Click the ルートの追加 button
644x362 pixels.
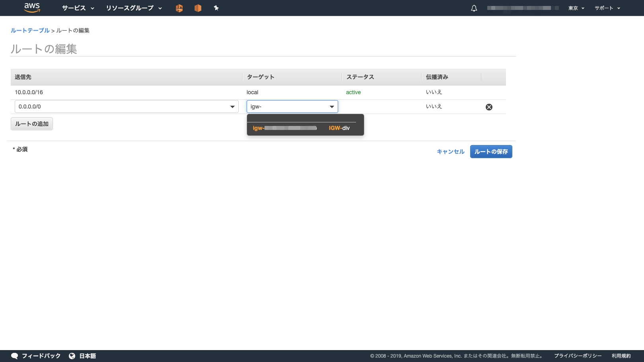click(x=32, y=124)
